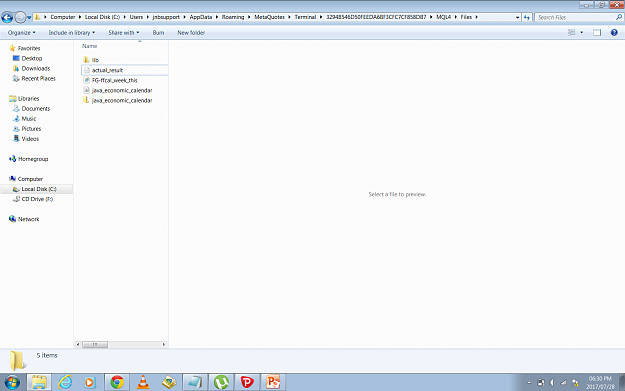Screen dimensions: 625x391
Task: Click the scroll-right arrow of the file list
Action: [x=163, y=344]
